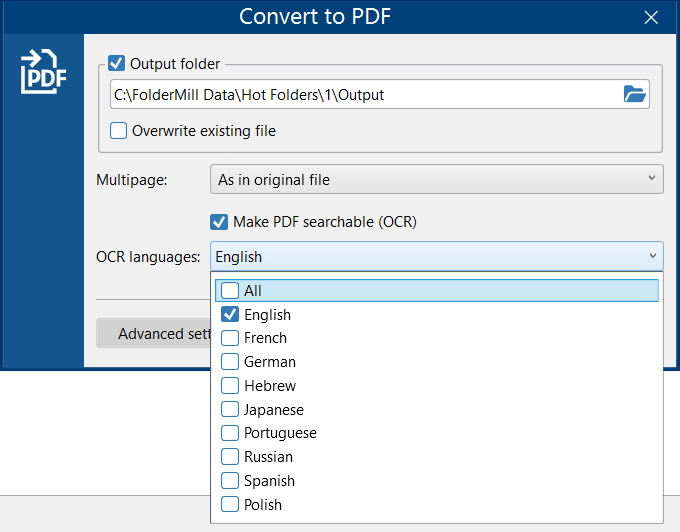
Task: Enable Japanese OCR language
Action: tap(230, 409)
